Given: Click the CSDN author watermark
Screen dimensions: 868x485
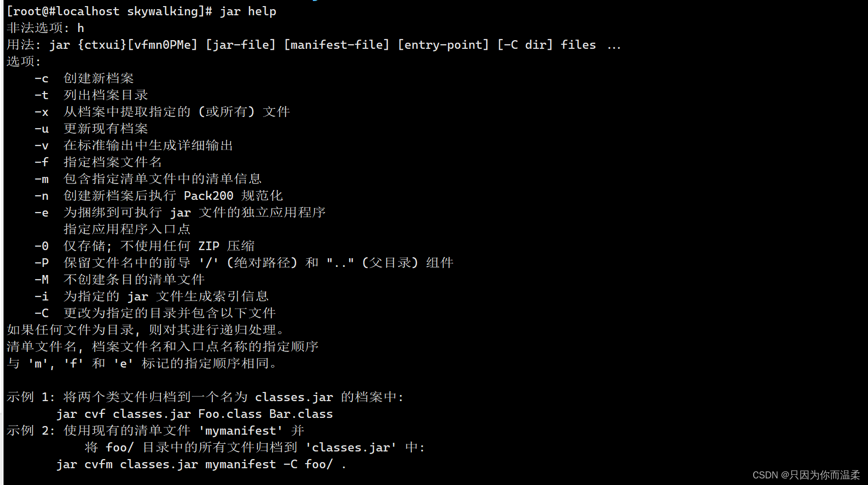Looking at the screenshot, I should (806, 475).
